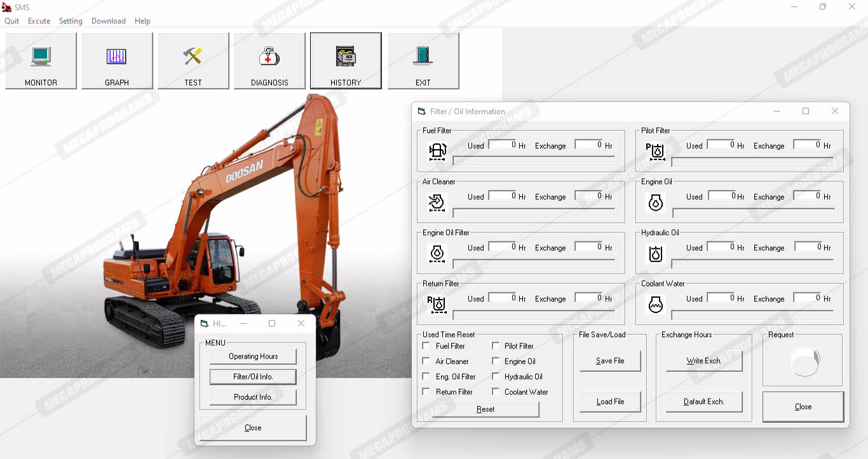Toggle the Return Filter reset checkbox
The width and height of the screenshot is (868, 459).
click(426, 392)
